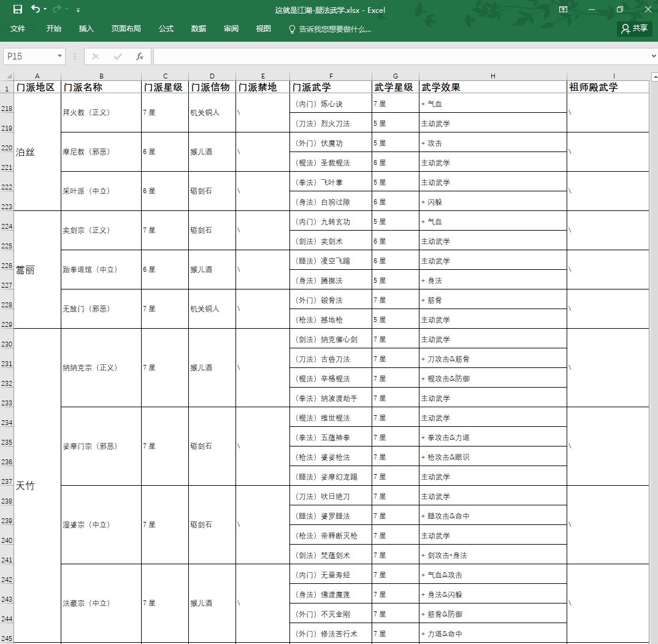This screenshot has width=658, height=644.
Task: Switch to the 数据 ribbon tab
Action: pyautogui.click(x=199, y=29)
